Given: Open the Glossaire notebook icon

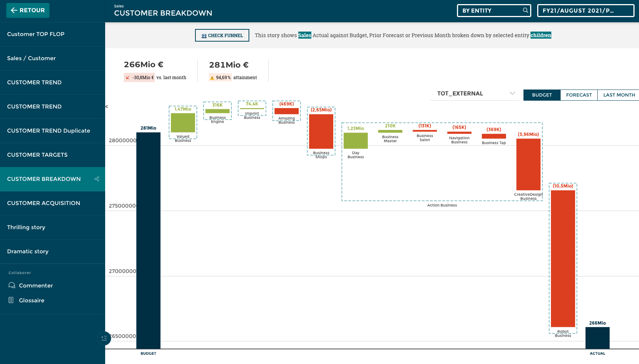Looking at the screenshot, I should (x=11, y=300).
